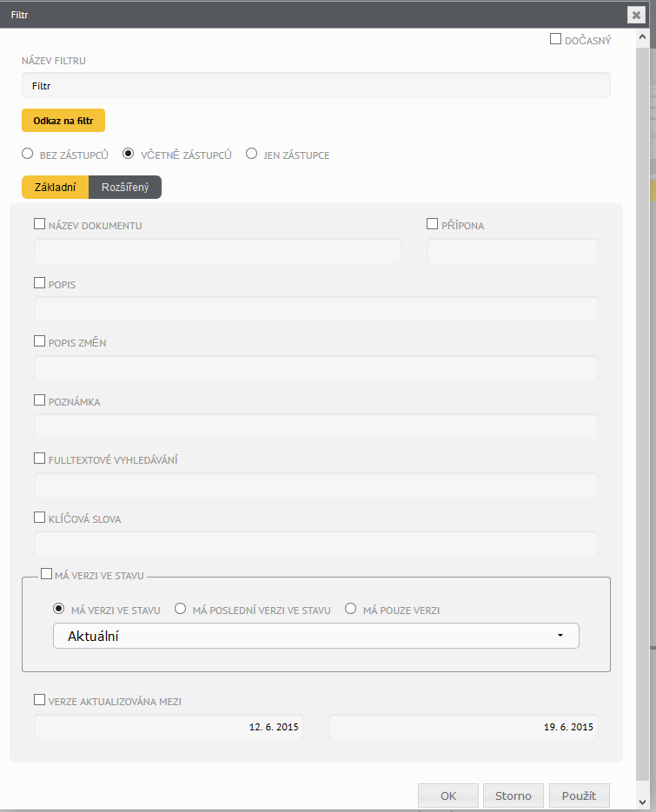Check the KLÍČOVÁ SLOVA checkbox
The height and width of the screenshot is (812, 656).
[39, 518]
